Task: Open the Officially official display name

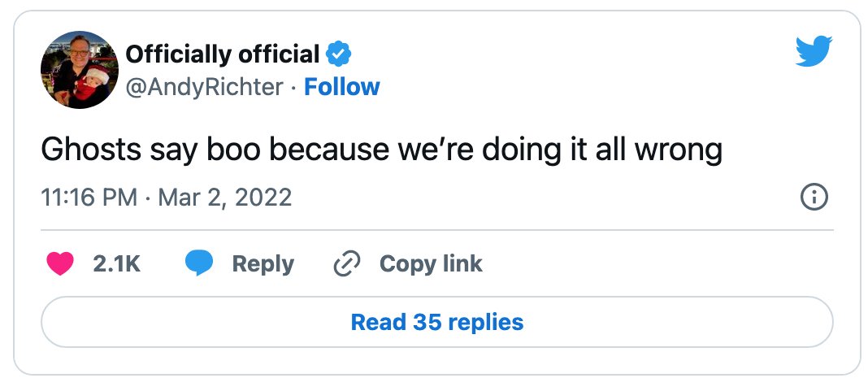Action: click(x=223, y=54)
